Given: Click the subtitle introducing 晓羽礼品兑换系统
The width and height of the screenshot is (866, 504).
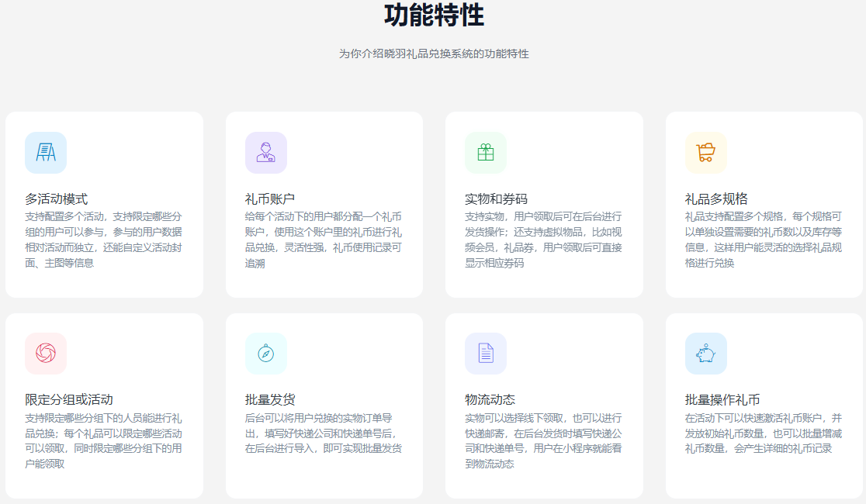Looking at the screenshot, I should 434,54.
